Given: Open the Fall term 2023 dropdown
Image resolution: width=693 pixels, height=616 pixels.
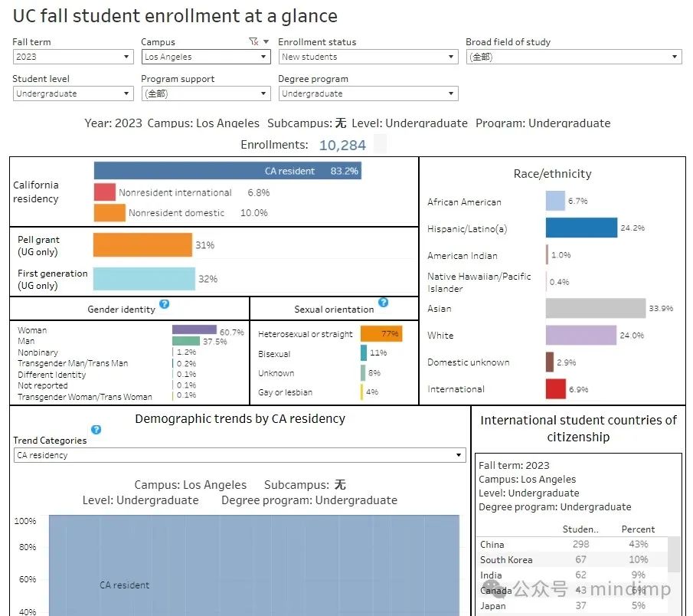Looking at the screenshot, I should click(x=74, y=57).
